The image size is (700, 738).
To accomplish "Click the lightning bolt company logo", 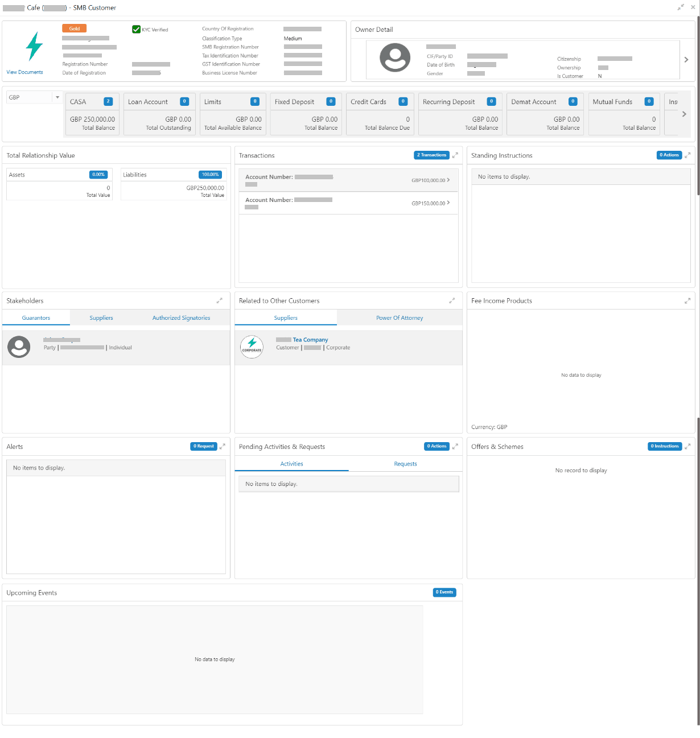I will (34, 46).
